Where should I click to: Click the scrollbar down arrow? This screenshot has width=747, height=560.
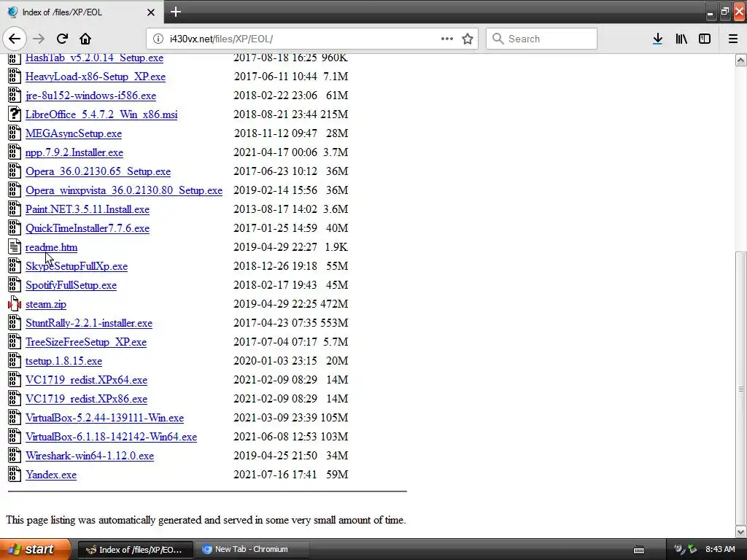(x=740, y=532)
